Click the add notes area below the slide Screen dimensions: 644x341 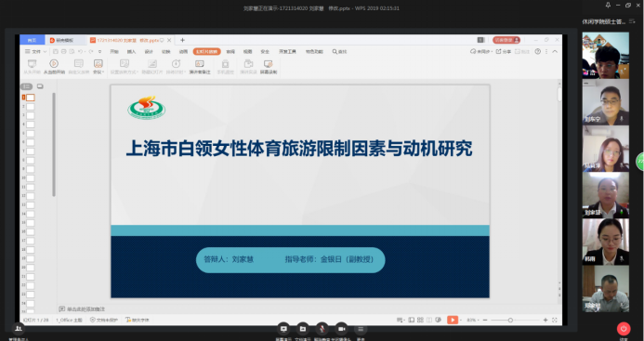(x=85, y=309)
